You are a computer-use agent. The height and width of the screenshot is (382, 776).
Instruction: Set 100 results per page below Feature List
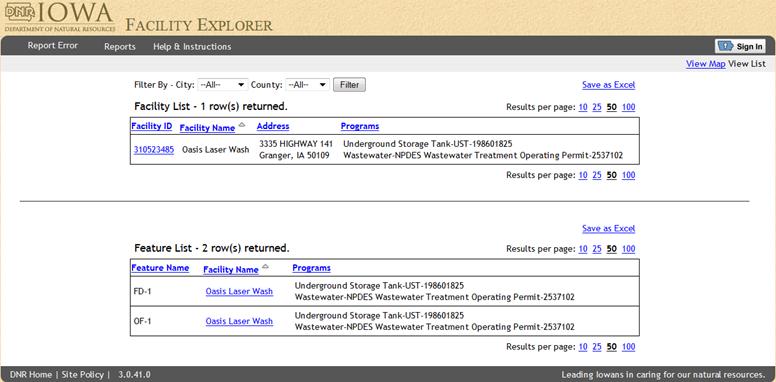point(629,347)
